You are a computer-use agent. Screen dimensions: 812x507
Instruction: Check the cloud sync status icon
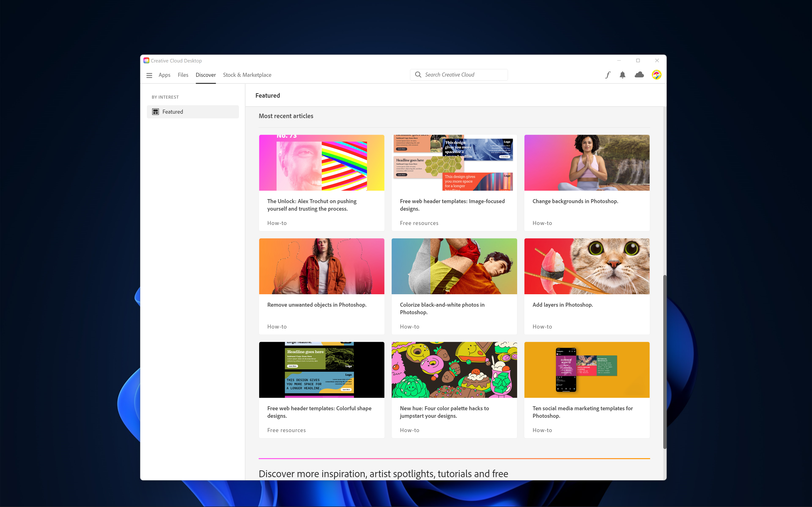[x=639, y=75]
